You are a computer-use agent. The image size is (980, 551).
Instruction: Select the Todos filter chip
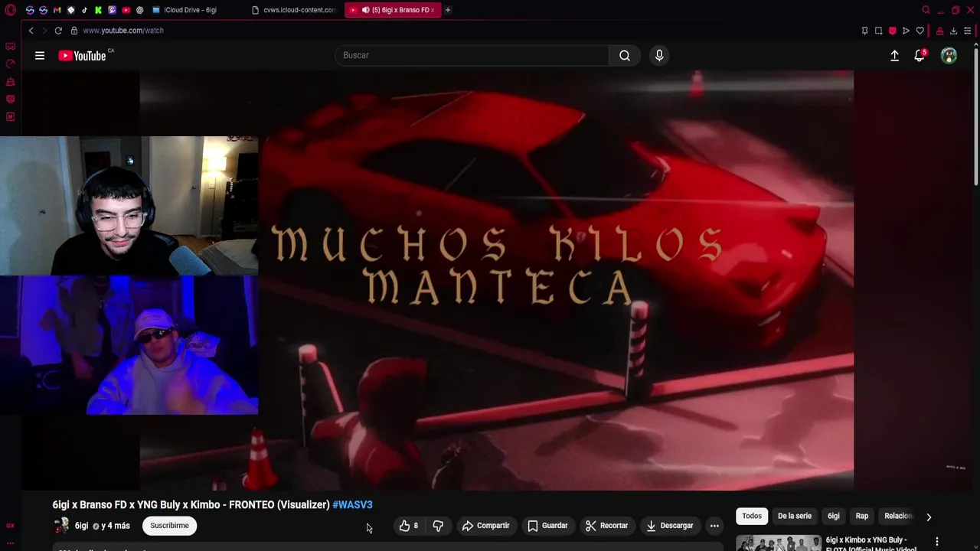[752, 516]
